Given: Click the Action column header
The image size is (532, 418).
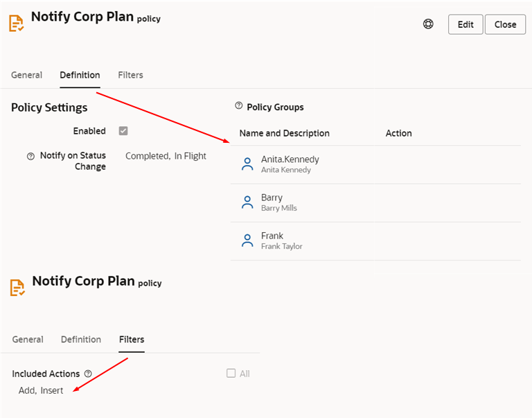Looking at the screenshot, I should [398, 133].
